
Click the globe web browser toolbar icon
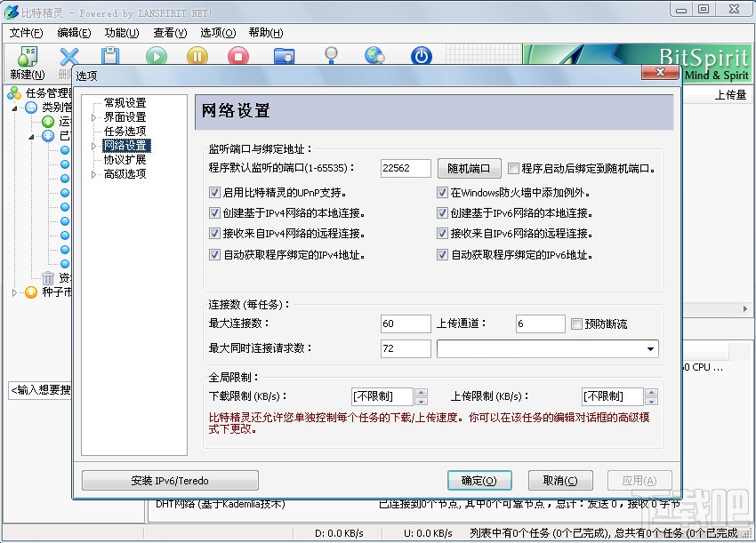coord(375,56)
